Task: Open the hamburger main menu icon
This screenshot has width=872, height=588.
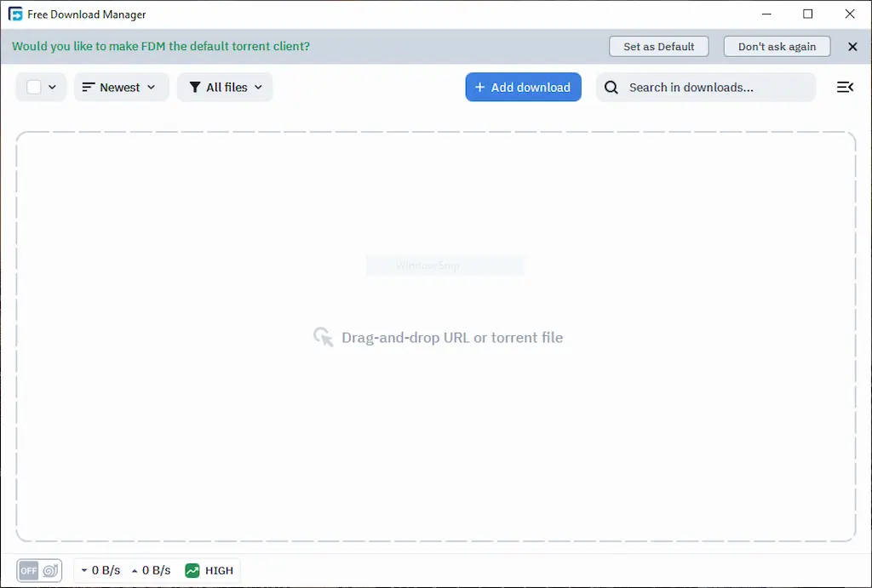Action: click(x=845, y=88)
